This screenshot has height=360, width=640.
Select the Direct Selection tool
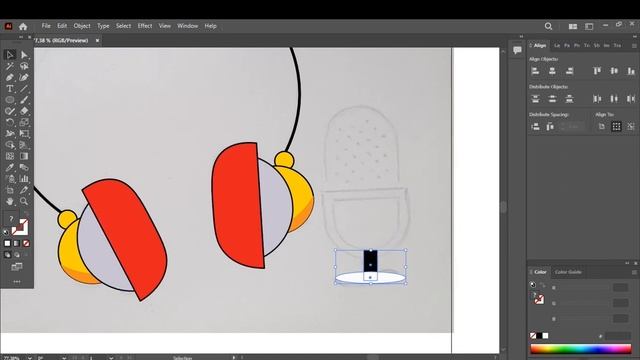point(24,55)
